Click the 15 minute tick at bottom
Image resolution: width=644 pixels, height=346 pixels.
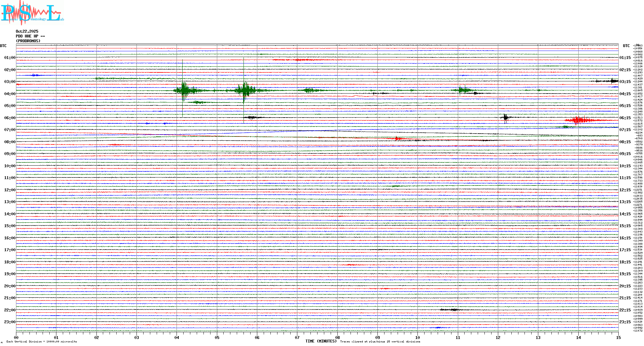coord(618,337)
